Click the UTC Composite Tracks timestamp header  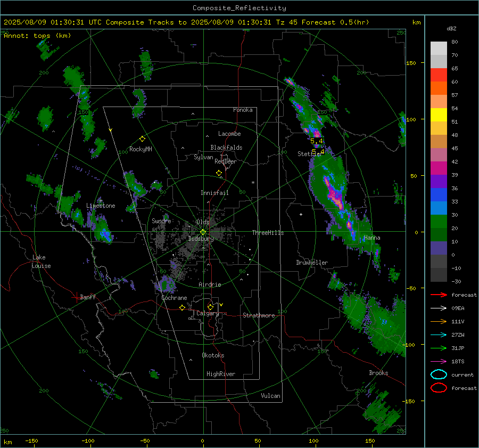click(186, 22)
